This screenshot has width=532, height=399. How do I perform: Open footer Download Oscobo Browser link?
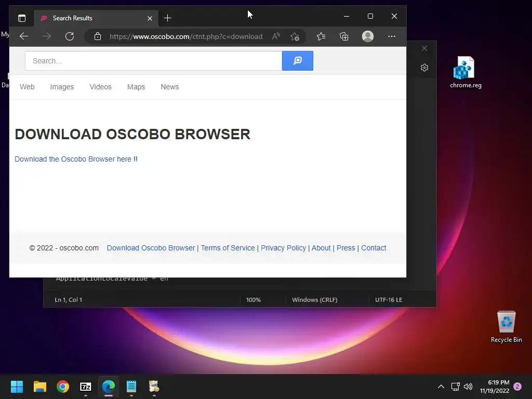151,248
